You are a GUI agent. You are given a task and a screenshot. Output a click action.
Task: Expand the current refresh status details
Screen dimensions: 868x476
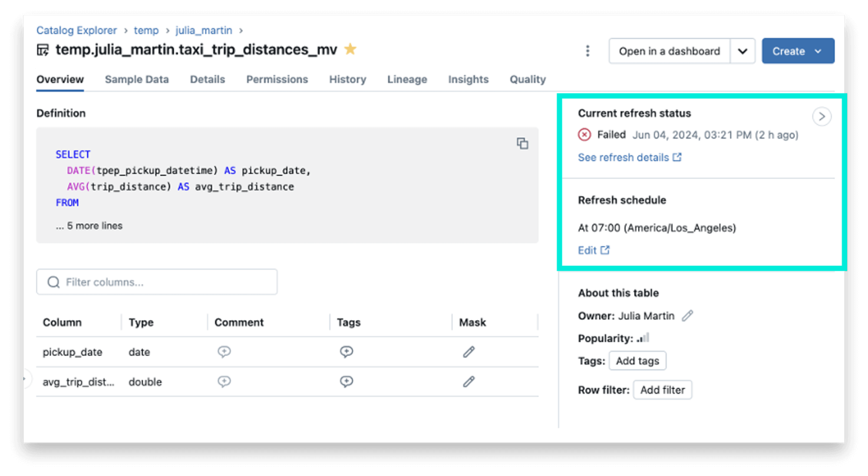[x=822, y=116]
